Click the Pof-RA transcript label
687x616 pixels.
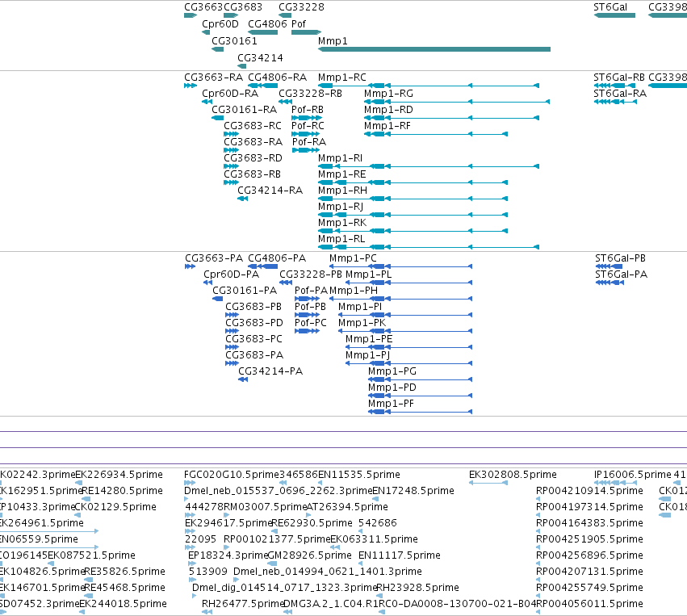309,142
